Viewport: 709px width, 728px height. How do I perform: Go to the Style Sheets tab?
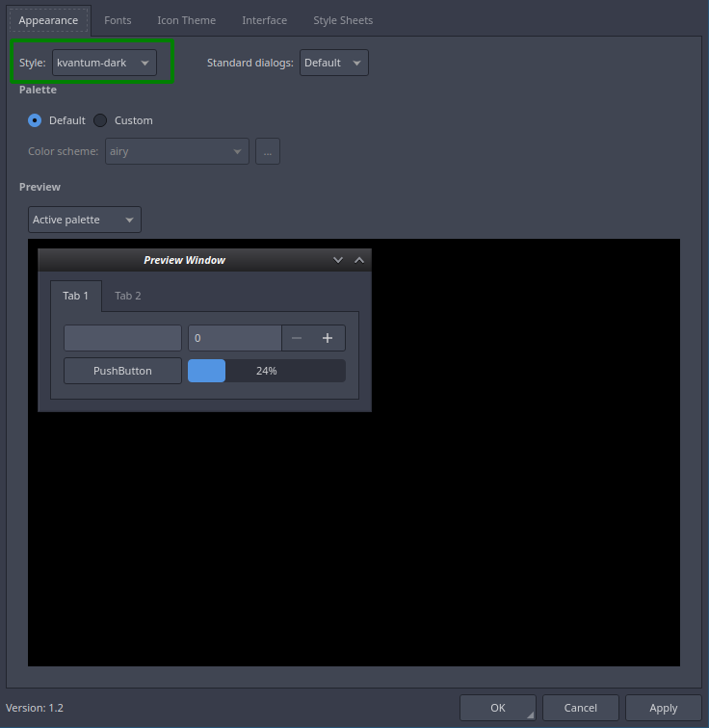343,20
